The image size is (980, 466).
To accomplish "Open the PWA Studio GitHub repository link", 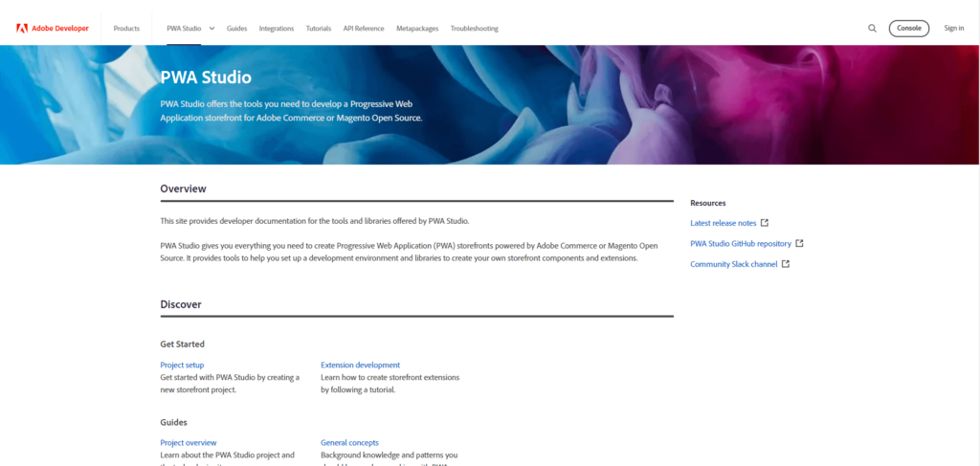I will 741,244.
